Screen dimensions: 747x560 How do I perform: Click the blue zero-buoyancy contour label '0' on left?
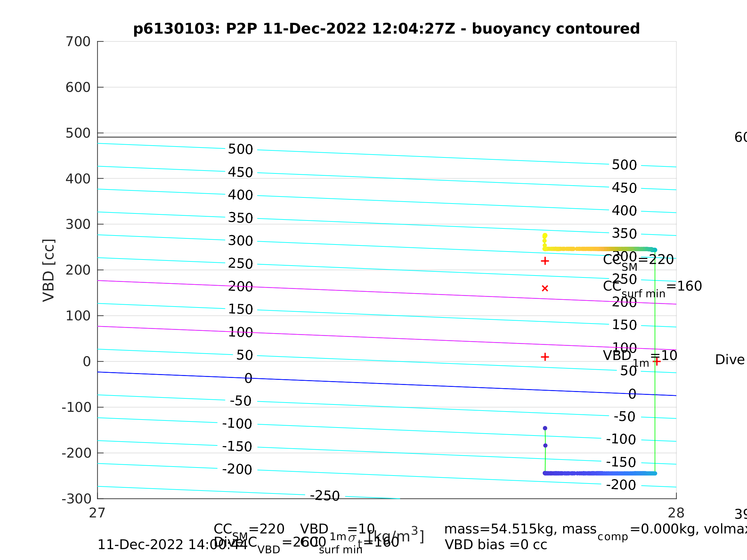tap(248, 378)
